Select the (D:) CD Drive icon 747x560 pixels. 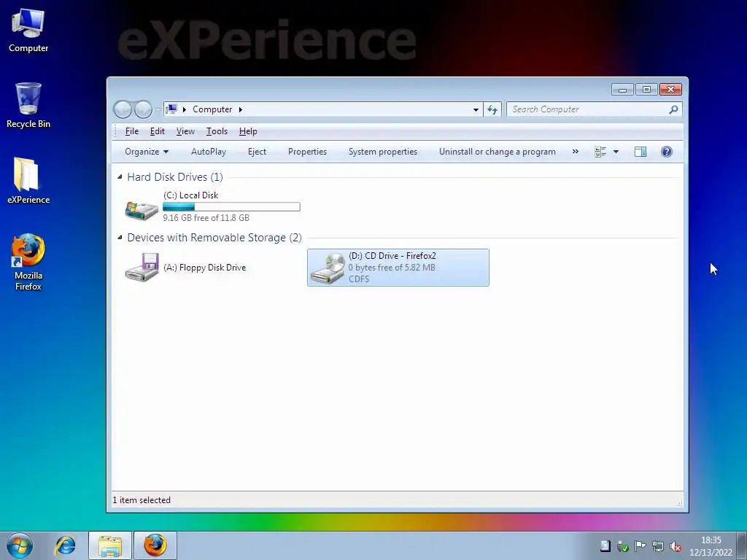coord(328,268)
